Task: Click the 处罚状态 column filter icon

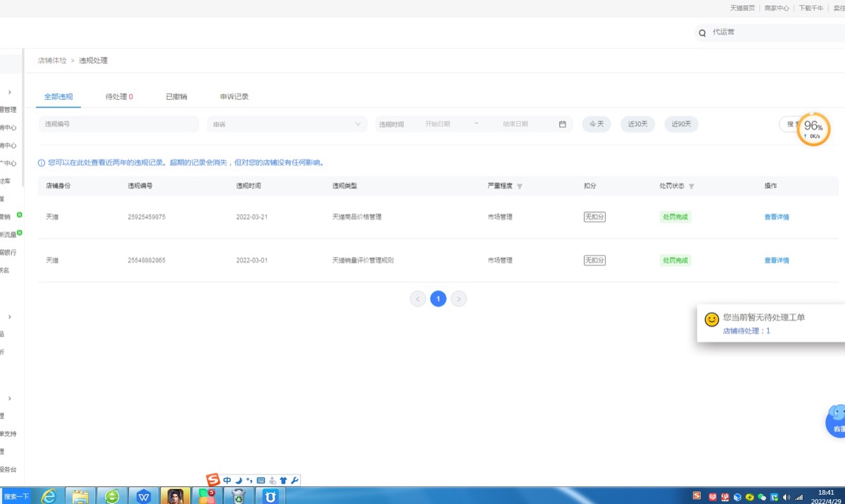Action: point(691,187)
